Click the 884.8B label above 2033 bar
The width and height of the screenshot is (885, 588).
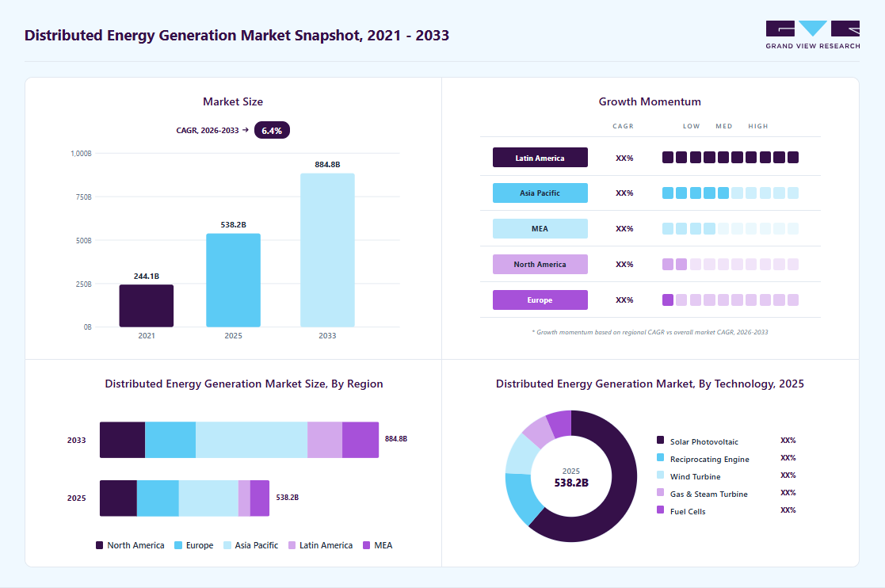(327, 164)
